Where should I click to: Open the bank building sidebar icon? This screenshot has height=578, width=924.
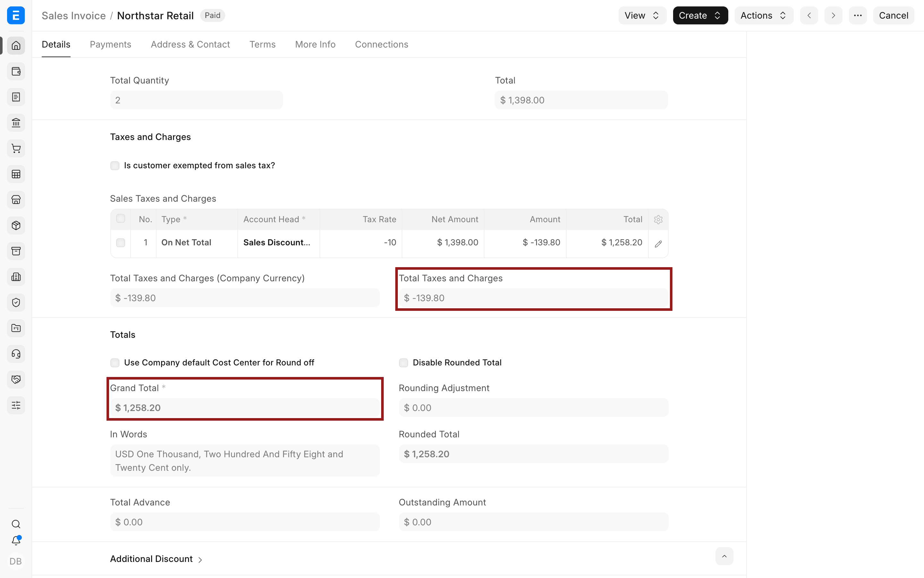(16, 123)
